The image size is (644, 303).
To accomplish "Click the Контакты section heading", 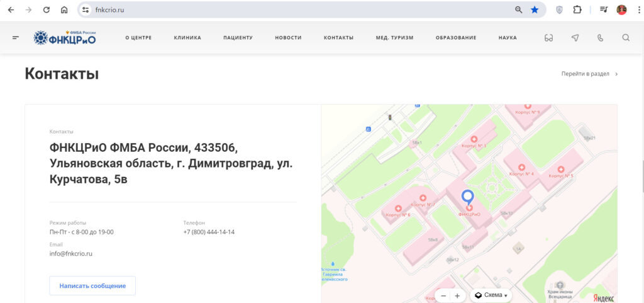I will click(62, 74).
